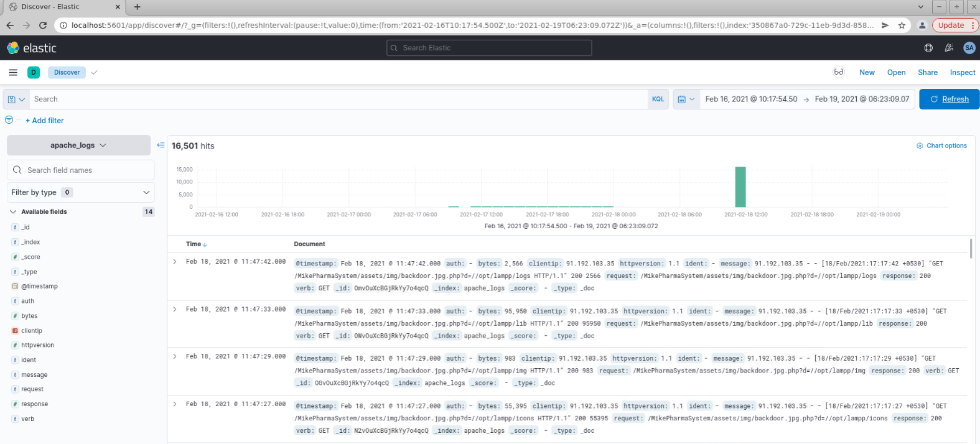
Task: Open the Inspect menu item
Action: point(962,73)
